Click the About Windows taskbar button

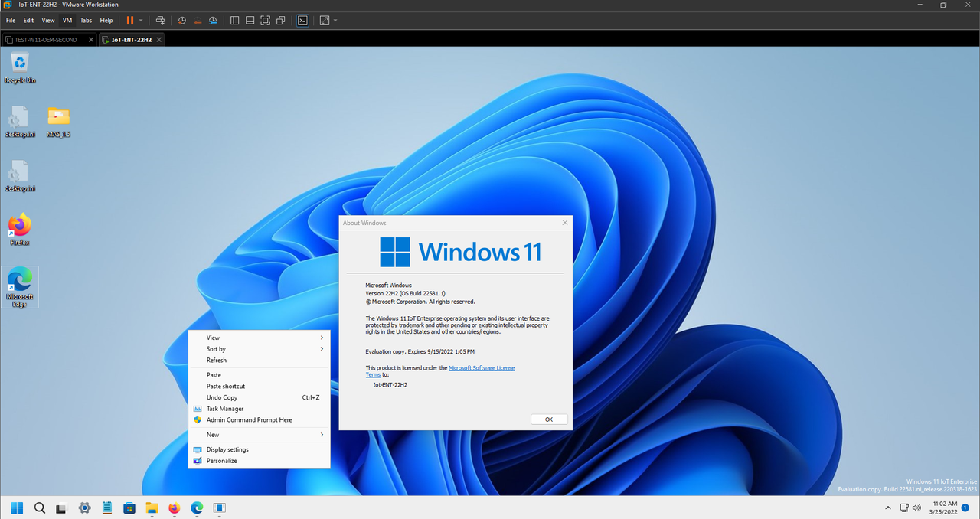219,508
